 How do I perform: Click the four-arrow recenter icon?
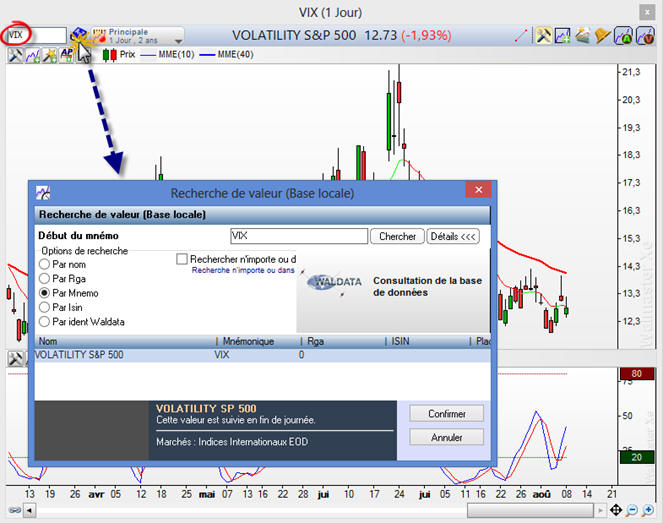(616, 510)
